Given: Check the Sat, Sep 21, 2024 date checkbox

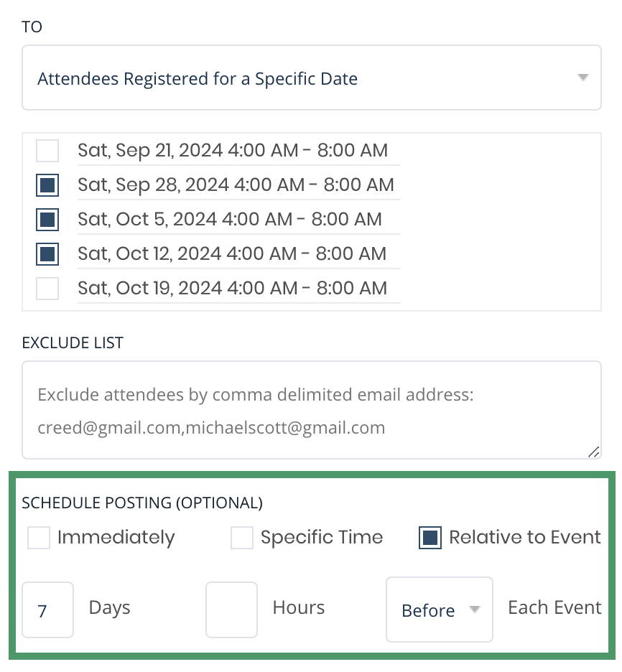Looking at the screenshot, I should (47, 151).
